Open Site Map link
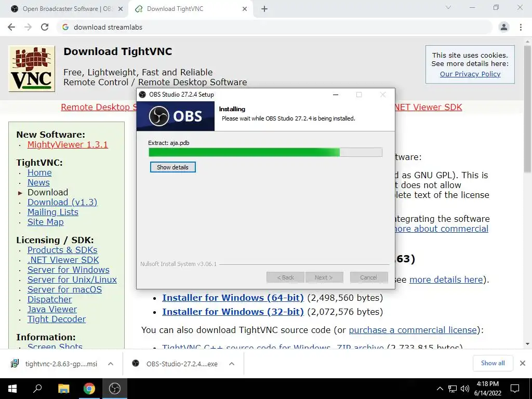Screen dimensions: 532x399 click(46, 222)
